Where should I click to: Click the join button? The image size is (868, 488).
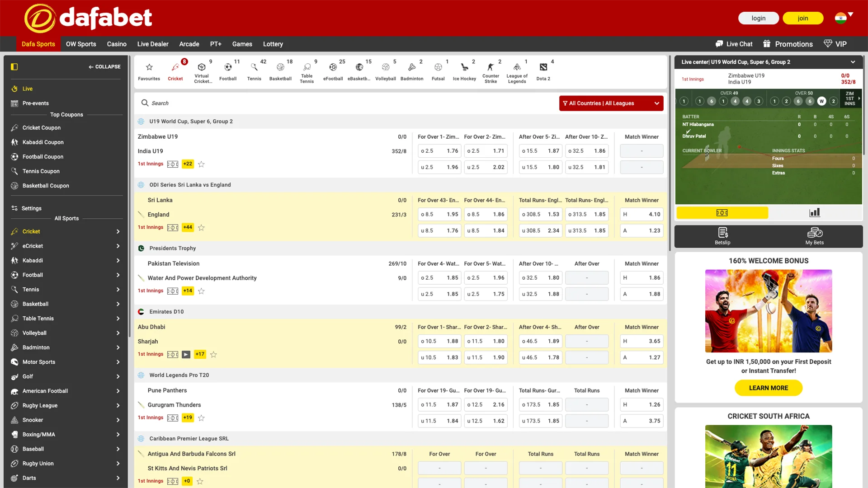pos(802,19)
